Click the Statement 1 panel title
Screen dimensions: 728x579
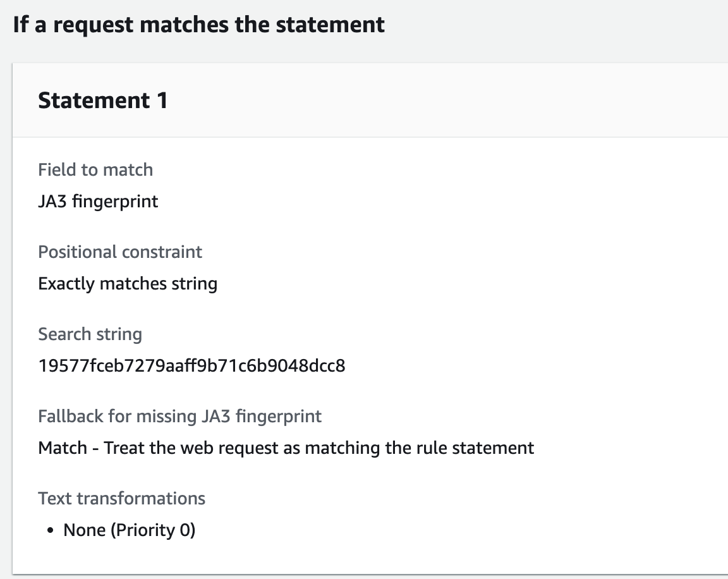pos(102,101)
